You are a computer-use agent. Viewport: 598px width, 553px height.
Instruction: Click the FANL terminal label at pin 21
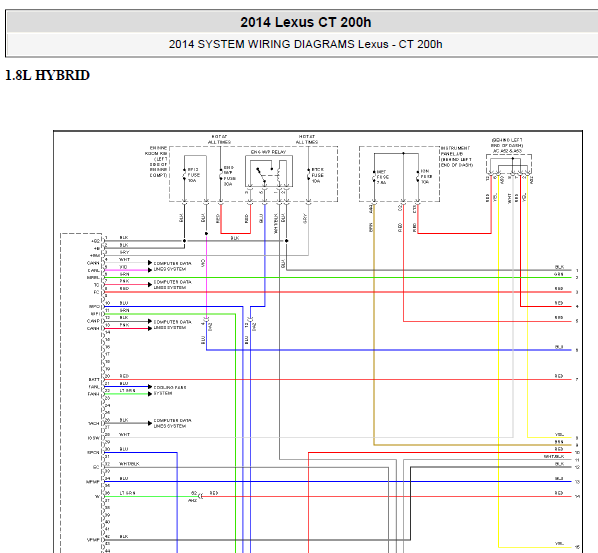pyautogui.click(x=94, y=387)
